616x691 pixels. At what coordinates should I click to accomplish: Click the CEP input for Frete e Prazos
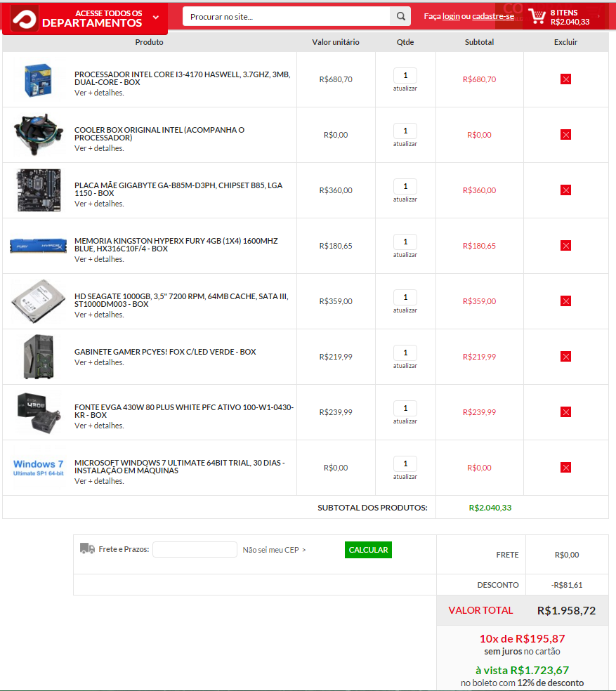click(195, 550)
